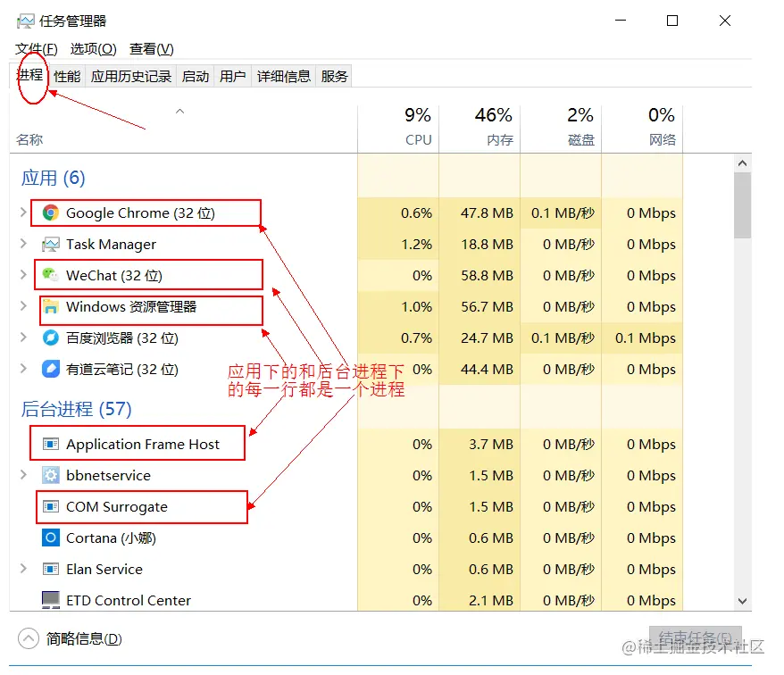The width and height of the screenshot is (784, 675).
Task: Click the COM Surrogate process icon
Action: click(x=52, y=506)
